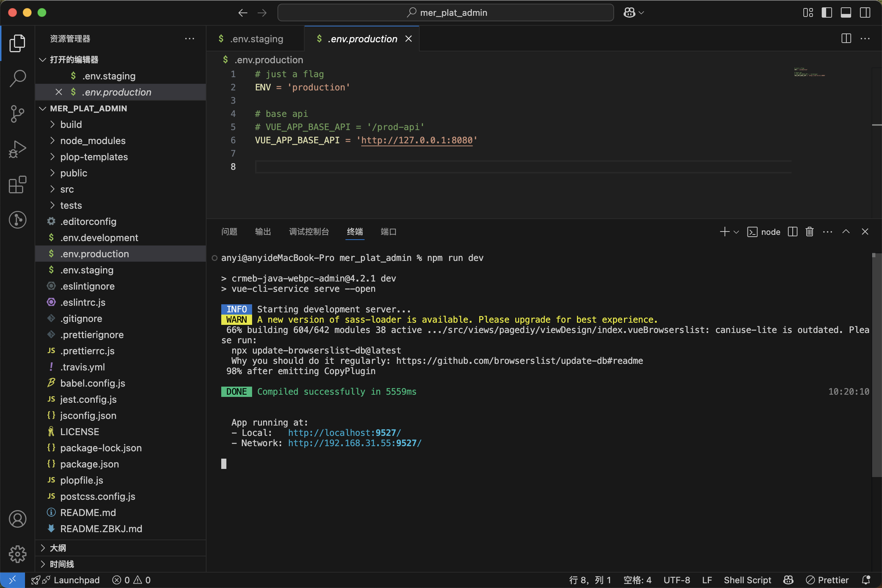Viewport: 882px width, 588px height.
Task: Open the Git graph activity bar icon
Action: point(17,219)
